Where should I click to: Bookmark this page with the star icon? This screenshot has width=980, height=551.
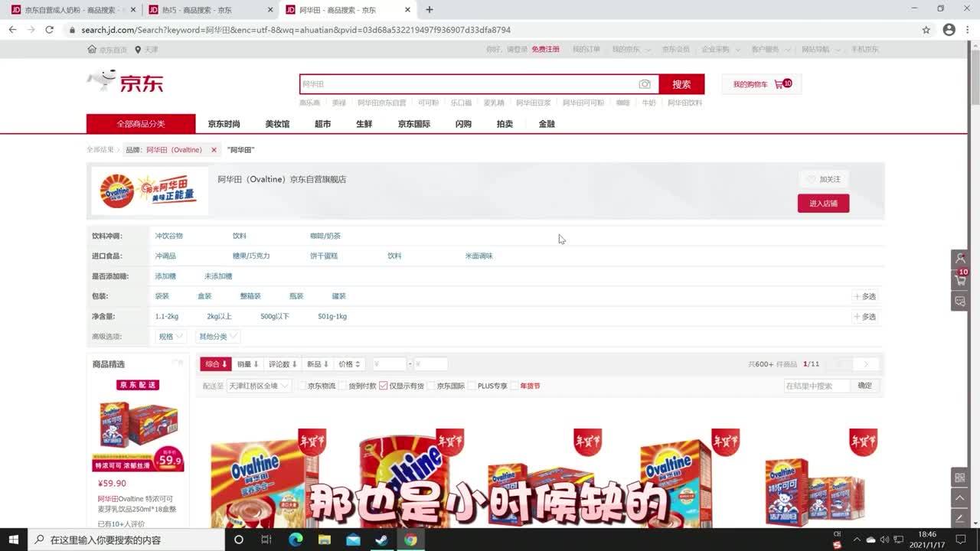point(926,30)
